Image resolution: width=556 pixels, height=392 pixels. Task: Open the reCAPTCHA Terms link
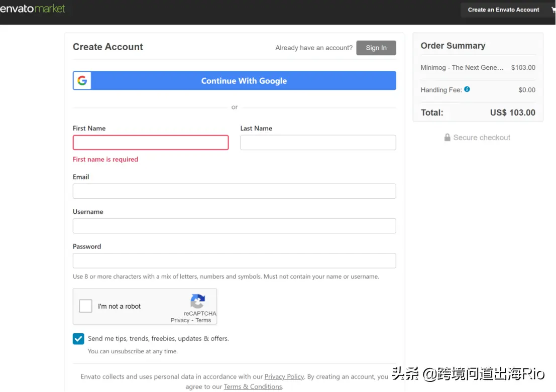(x=203, y=320)
